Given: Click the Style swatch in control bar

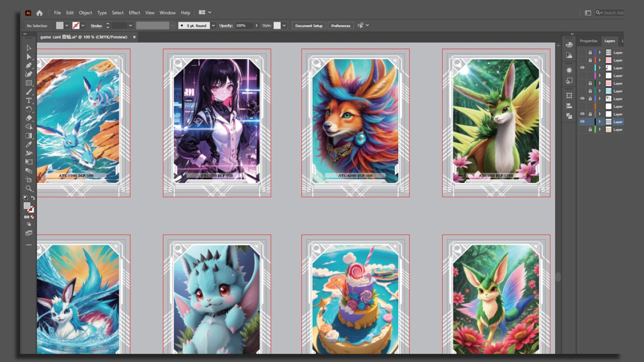Looking at the screenshot, I should coord(277,25).
